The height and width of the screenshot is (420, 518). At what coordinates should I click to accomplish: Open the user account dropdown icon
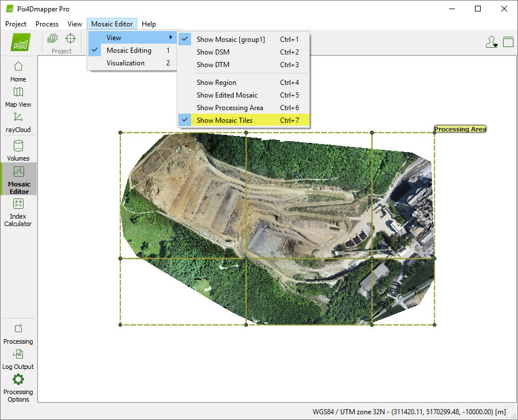[491, 42]
